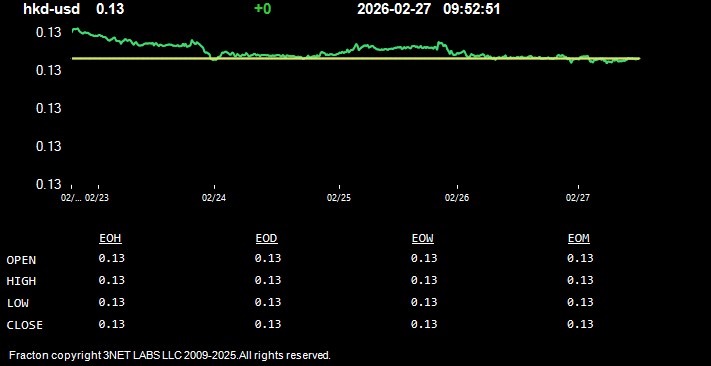Select the EOM LOW value
711x366 pixels.
[580, 302]
